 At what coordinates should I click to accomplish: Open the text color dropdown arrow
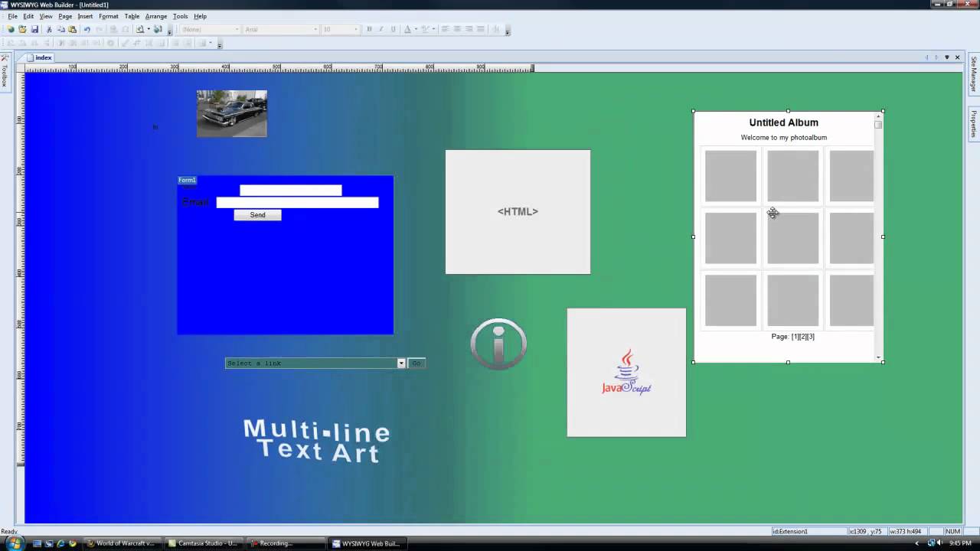point(416,29)
